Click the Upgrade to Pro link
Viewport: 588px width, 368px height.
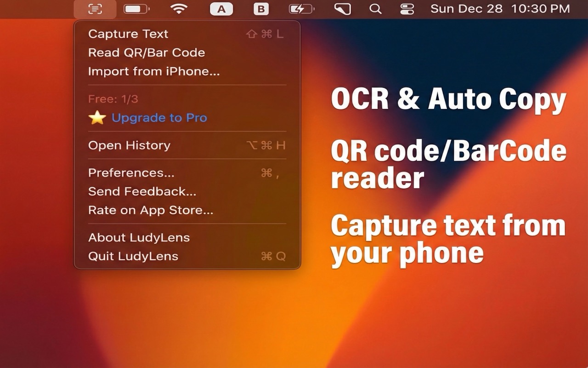(159, 118)
